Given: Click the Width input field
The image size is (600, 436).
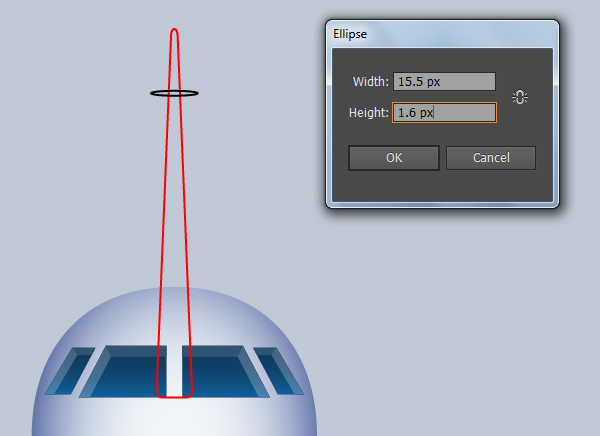Looking at the screenshot, I should click(444, 82).
